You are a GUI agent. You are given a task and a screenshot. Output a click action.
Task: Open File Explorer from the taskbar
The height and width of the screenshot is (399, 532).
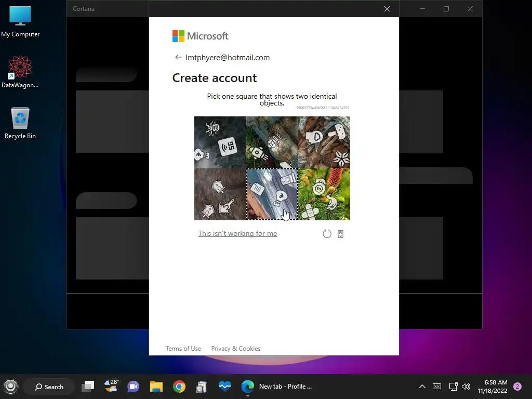pyautogui.click(x=156, y=387)
